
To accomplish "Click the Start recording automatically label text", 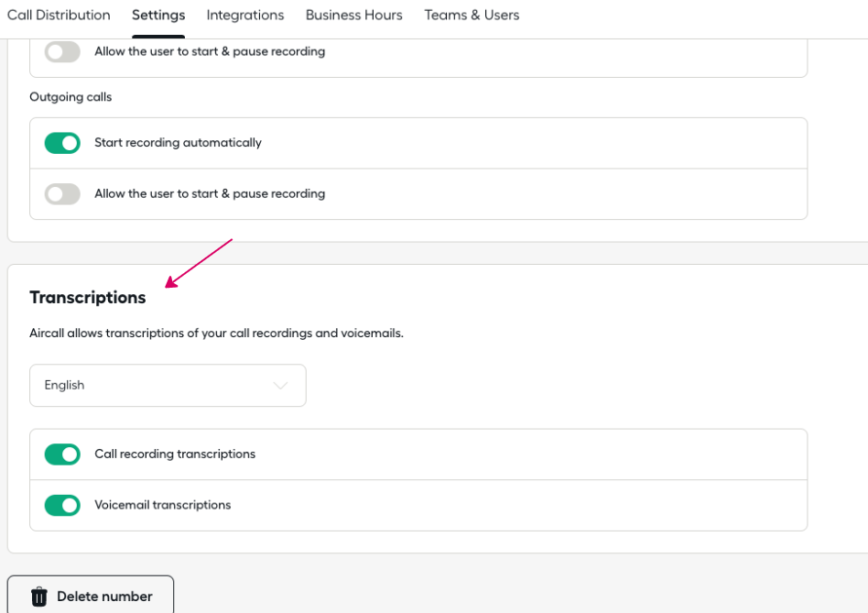I will click(178, 143).
